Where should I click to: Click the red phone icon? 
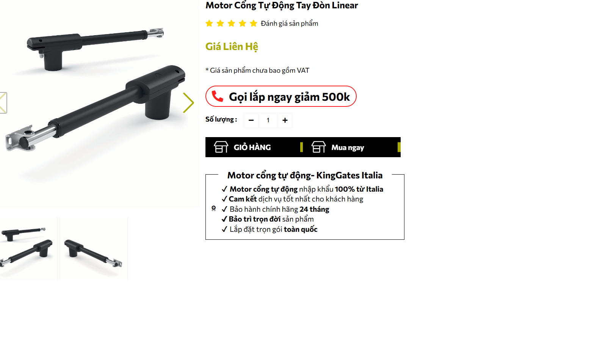(217, 96)
